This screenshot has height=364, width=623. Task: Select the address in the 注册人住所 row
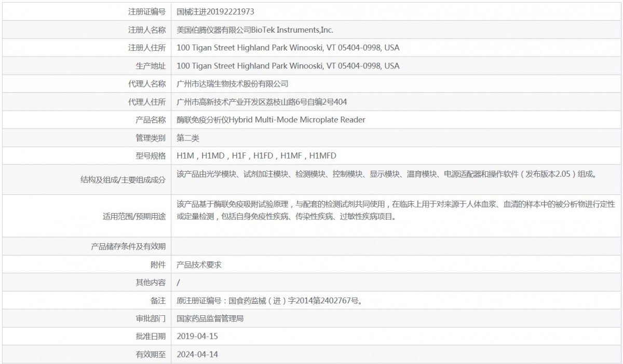pyautogui.click(x=288, y=48)
